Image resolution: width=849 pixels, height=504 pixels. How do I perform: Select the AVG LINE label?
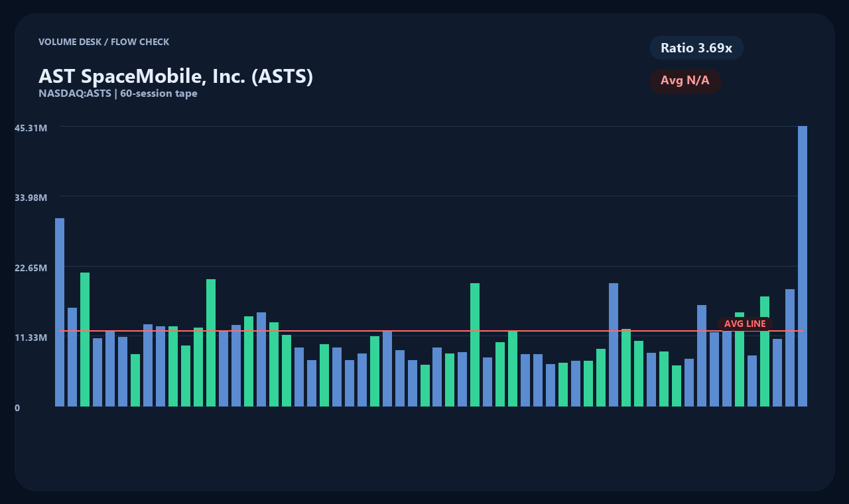pos(745,324)
